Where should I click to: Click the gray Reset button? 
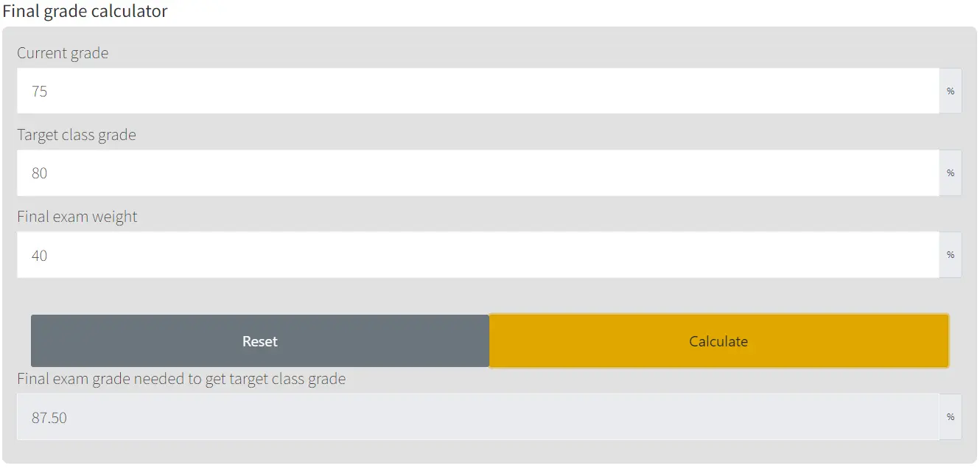260,341
